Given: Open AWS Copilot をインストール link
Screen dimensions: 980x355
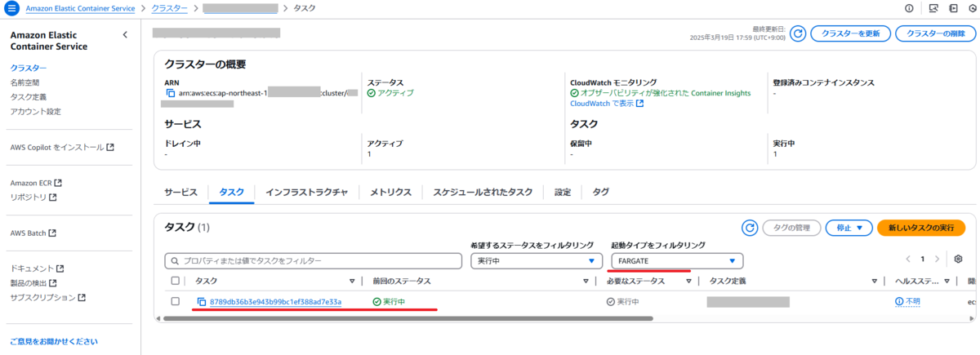Looking at the screenshot, I should click(x=62, y=148).
